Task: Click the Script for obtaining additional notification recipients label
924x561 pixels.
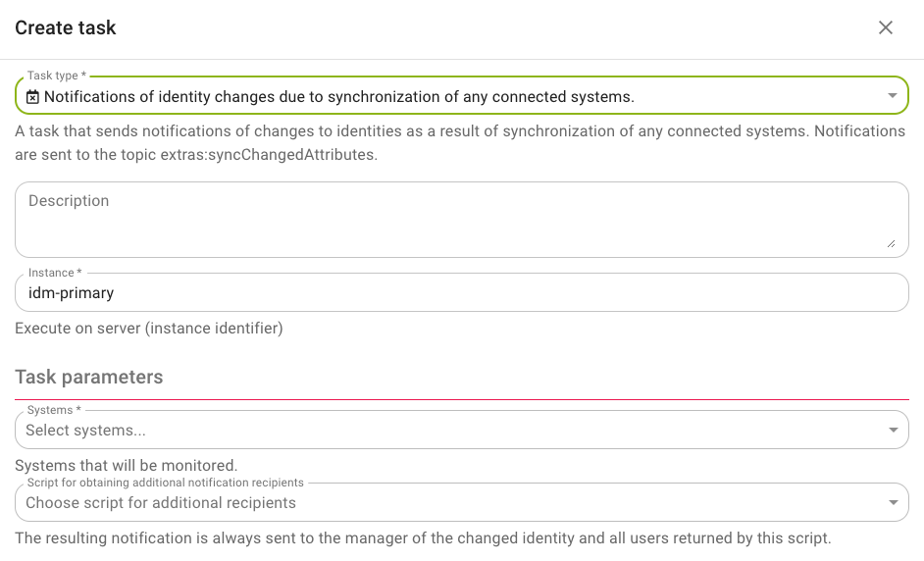Action: (x=165, y=483)
